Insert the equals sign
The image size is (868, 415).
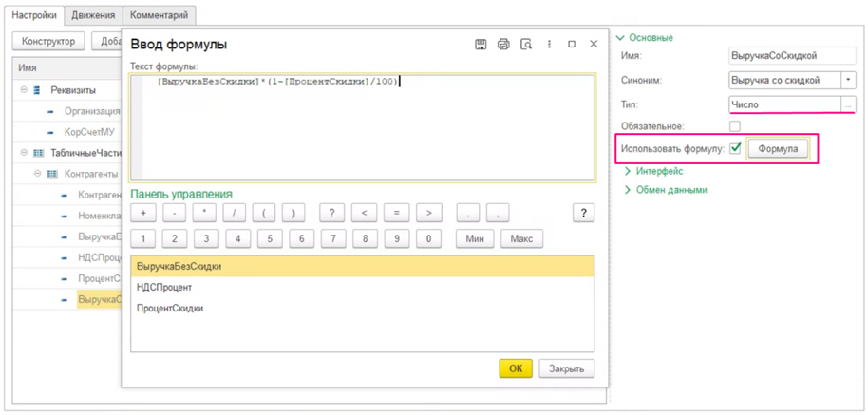[396, 213]
